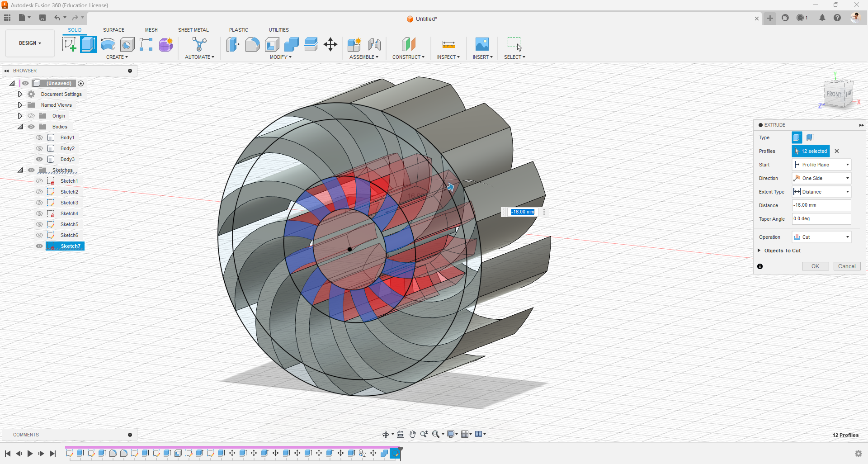Click OK to confirm the extrude

point(815,266)
